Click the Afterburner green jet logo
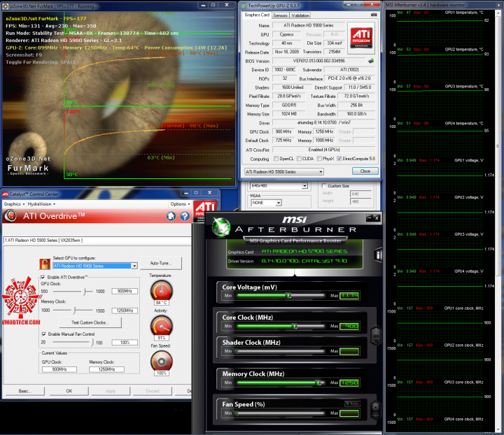 point(221,227)
